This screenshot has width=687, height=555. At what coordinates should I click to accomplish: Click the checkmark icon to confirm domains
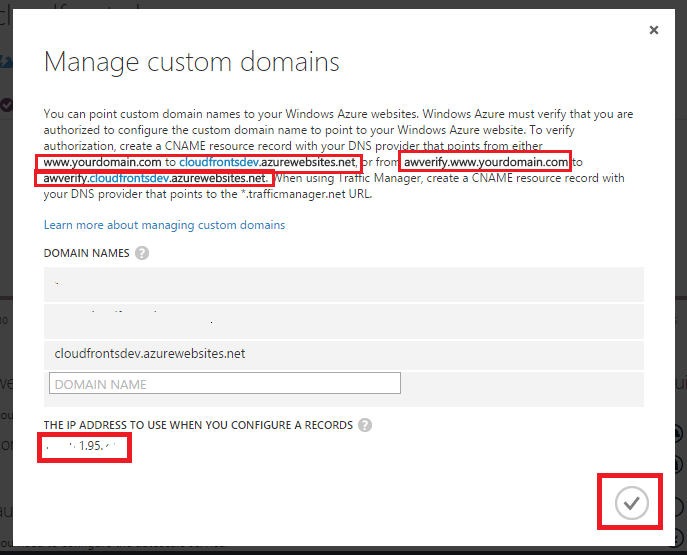tap(631, 503)
